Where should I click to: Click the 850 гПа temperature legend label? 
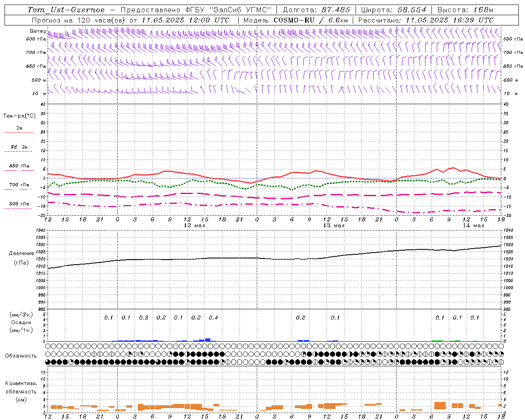coord(19,166)
